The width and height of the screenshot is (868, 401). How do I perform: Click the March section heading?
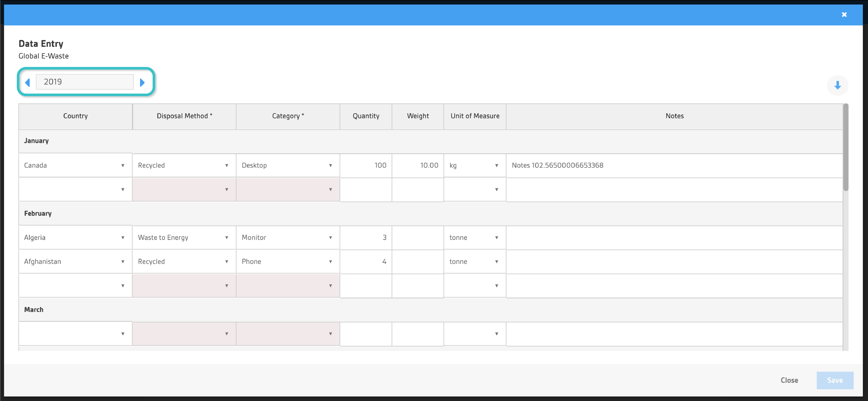pyautogui.click(x=34, y=309)
